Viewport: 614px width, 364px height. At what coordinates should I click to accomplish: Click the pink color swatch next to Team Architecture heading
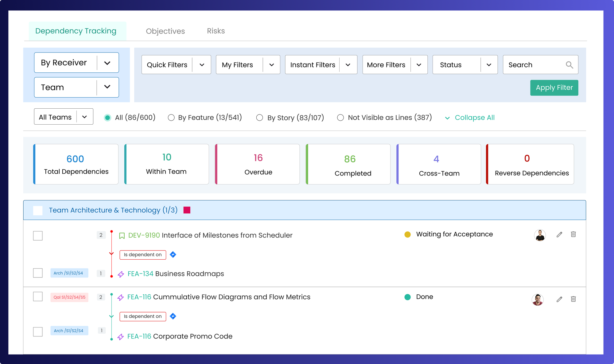[187, 210]
